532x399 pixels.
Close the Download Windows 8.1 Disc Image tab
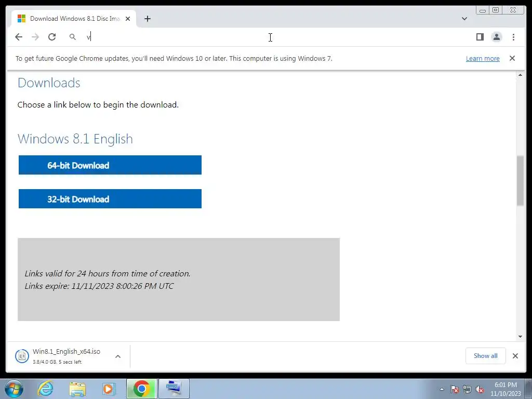[x=128, y=19]
